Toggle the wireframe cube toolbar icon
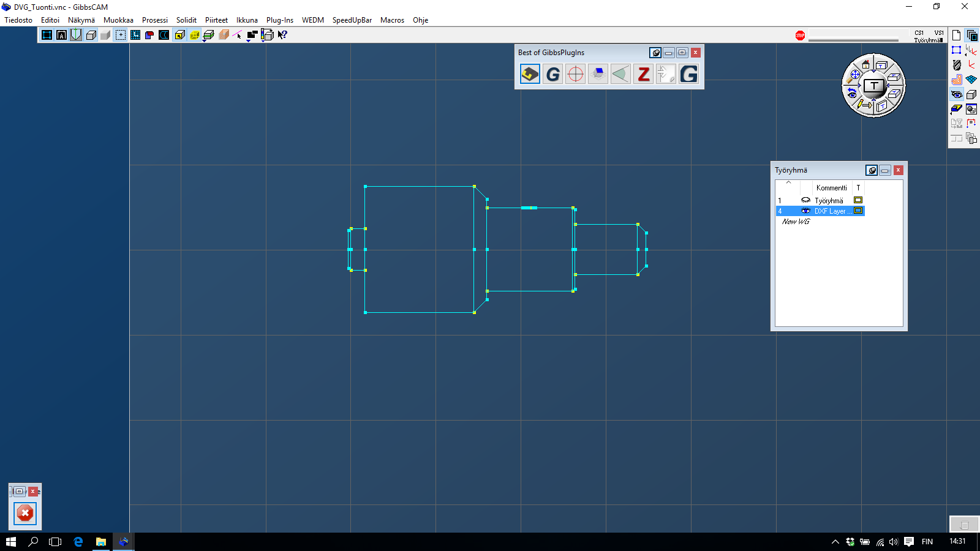980x551 pixels. pyautogui.click(x=91, y=35)
